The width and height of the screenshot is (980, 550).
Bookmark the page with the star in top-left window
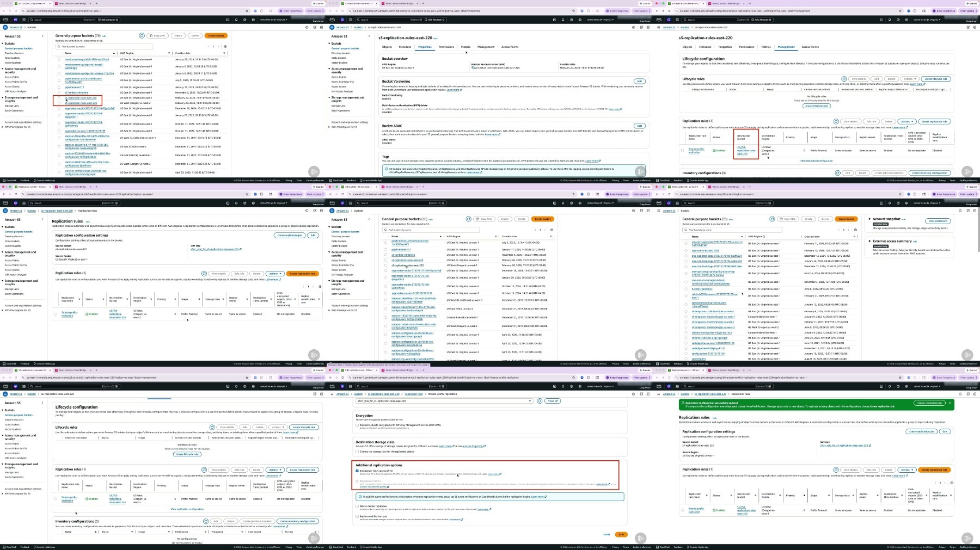click(247, 11)
